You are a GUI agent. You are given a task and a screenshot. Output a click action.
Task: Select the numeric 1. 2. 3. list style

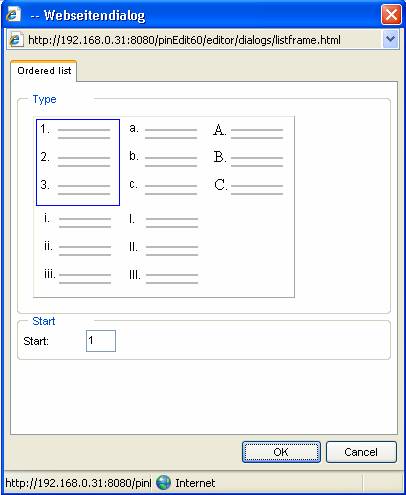tap(78, 162)
